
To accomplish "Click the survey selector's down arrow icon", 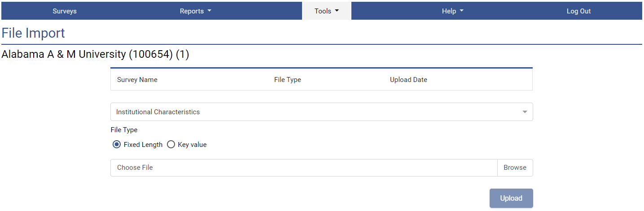I will click(x=525, y=112).
